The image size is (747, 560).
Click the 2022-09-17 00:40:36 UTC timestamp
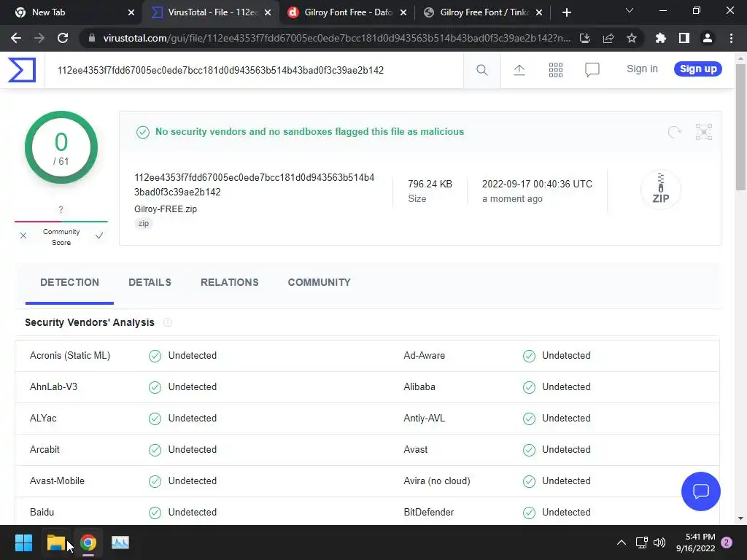(x=537, y=184)
